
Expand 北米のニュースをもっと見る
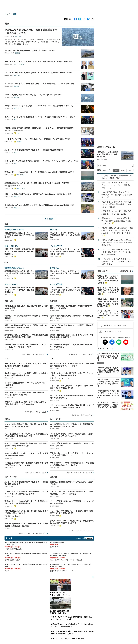[x=83, y=415]
